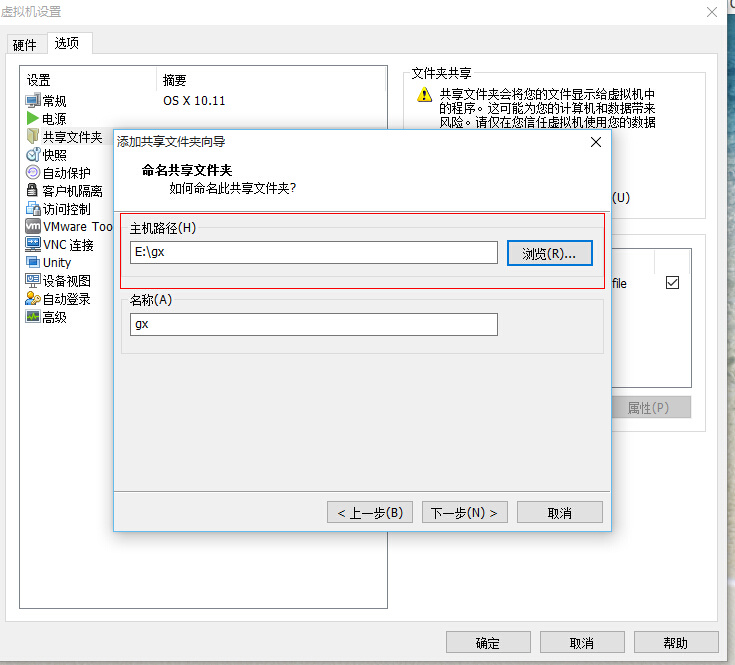Select the 电源 settings row

tap(204, 118)
